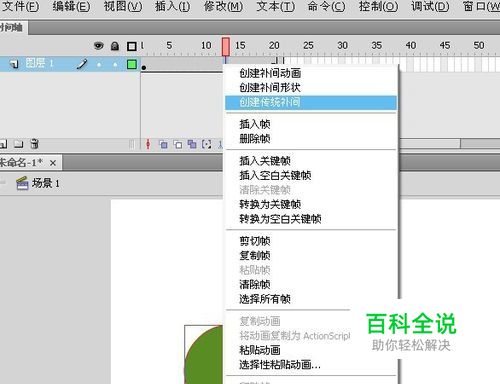The image size is (500, 384).
Task: Choose 创建传统补间 from the context menu
Action: [x=311, y=102]
